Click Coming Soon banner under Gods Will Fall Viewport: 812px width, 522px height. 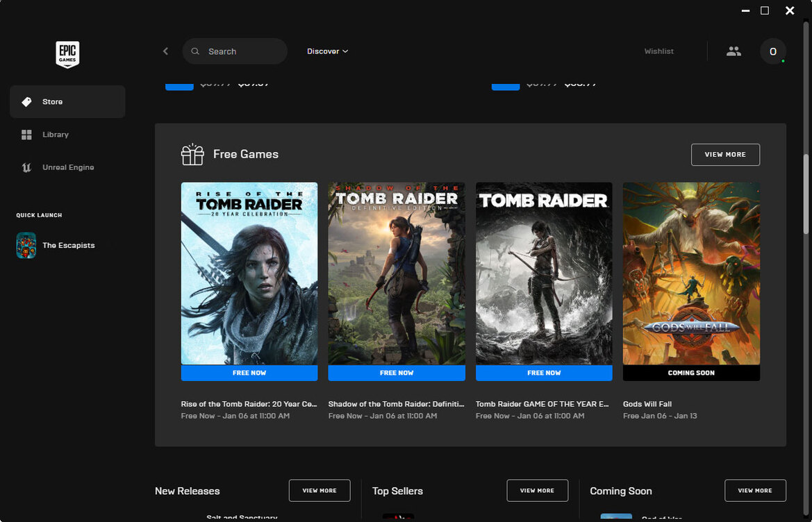tap(691, 373)
